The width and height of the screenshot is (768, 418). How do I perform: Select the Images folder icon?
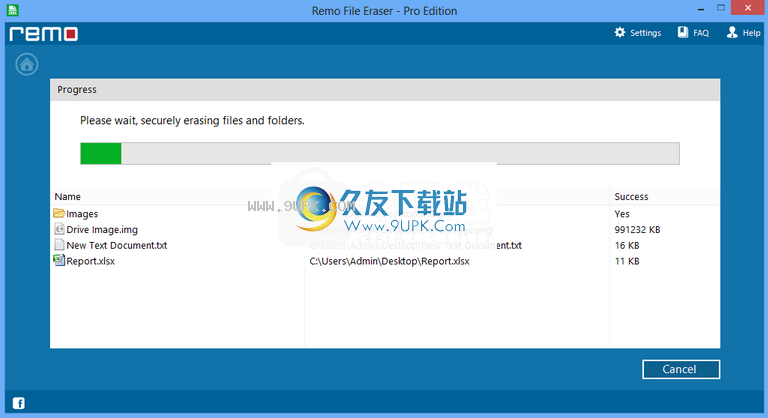click(59, 213)
